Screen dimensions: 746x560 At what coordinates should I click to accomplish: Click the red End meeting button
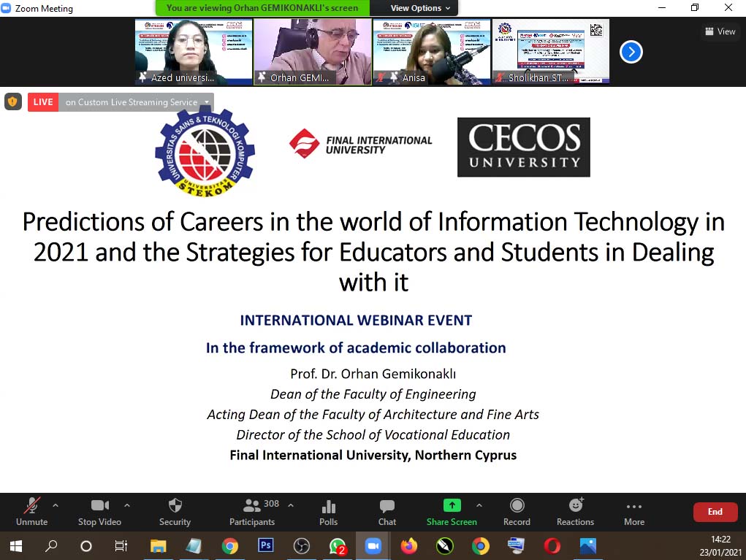pos(715,512)
